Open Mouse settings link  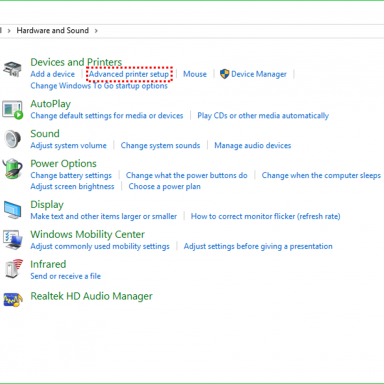(195, 74)
